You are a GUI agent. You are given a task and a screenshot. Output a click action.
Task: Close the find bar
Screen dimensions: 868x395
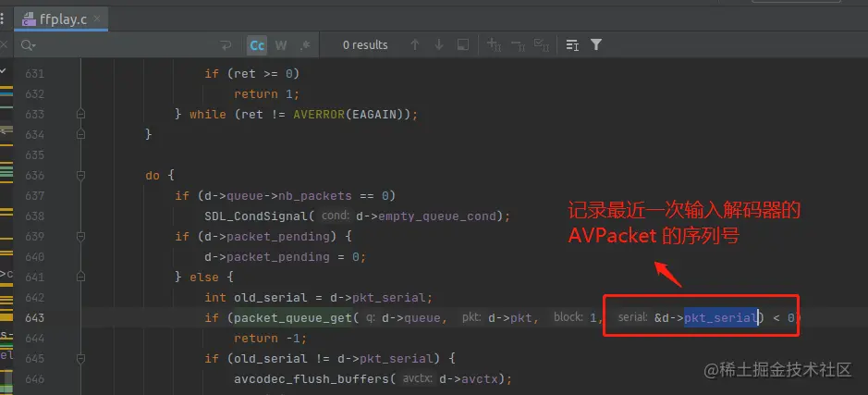[x=4, y=45]
